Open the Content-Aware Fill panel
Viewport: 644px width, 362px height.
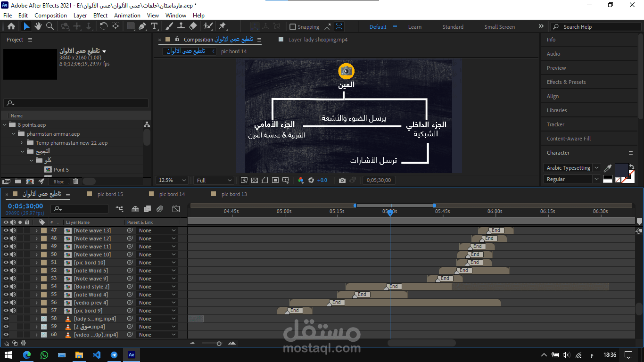coord(569,139)
